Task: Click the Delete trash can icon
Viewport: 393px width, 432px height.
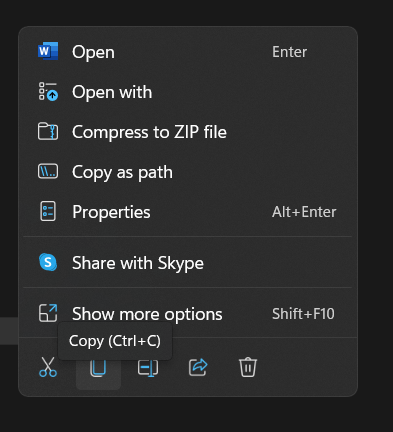Action: 248,367
